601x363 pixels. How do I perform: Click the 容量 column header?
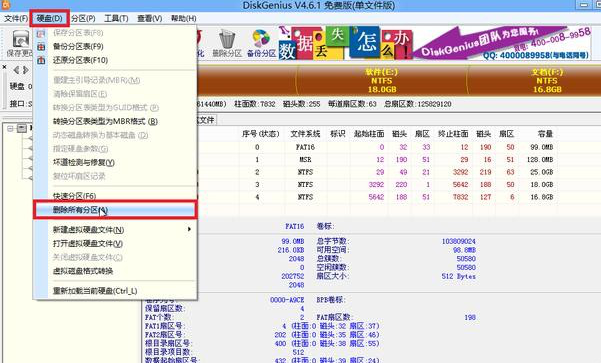coord(545,134)
